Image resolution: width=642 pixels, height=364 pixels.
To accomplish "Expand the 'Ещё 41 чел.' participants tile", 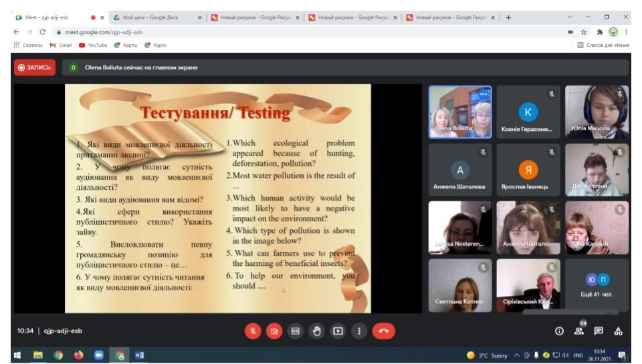I will (597, 286).
